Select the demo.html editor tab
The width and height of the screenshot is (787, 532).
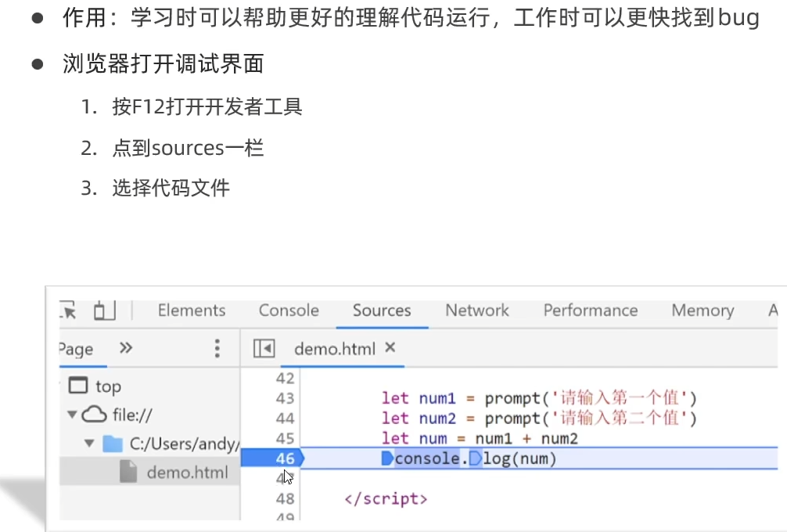[334, 349]
